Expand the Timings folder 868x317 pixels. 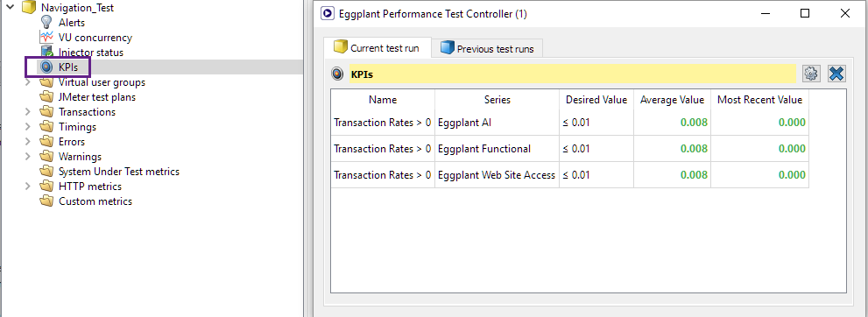pos(28,127)
